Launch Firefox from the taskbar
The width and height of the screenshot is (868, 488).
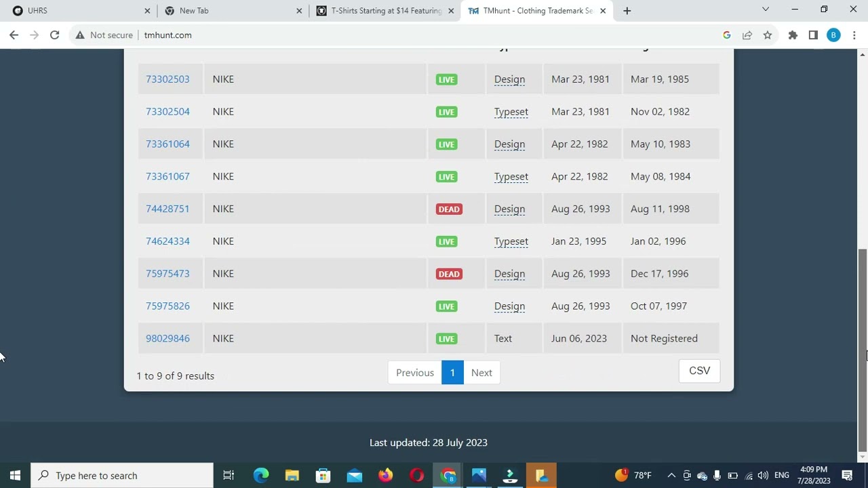(x=386, y=475)
